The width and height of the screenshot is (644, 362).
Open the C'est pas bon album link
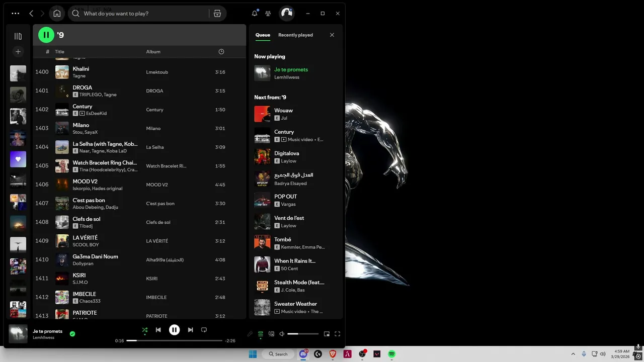pyautogui.click(x=160, y=204)
